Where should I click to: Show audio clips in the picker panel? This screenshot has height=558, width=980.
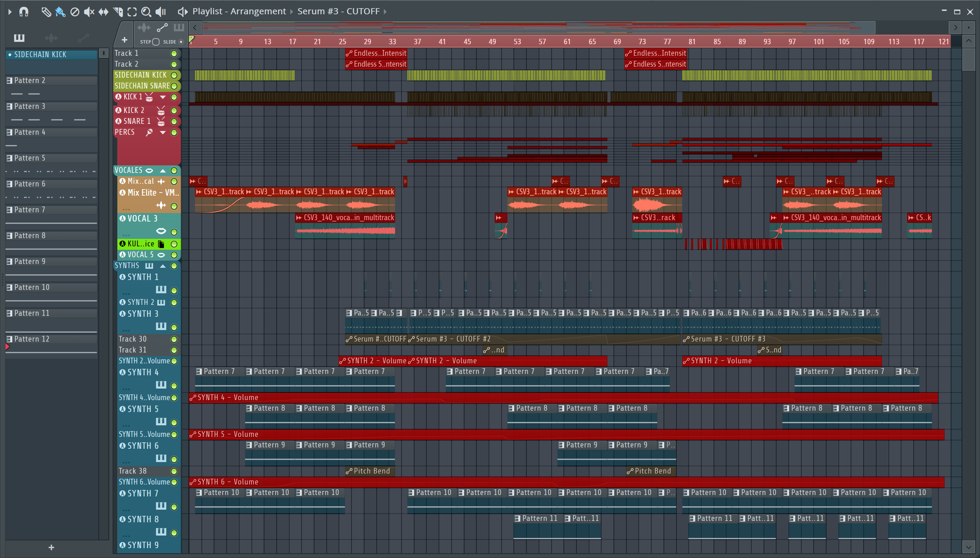click(x=51, y=38)
